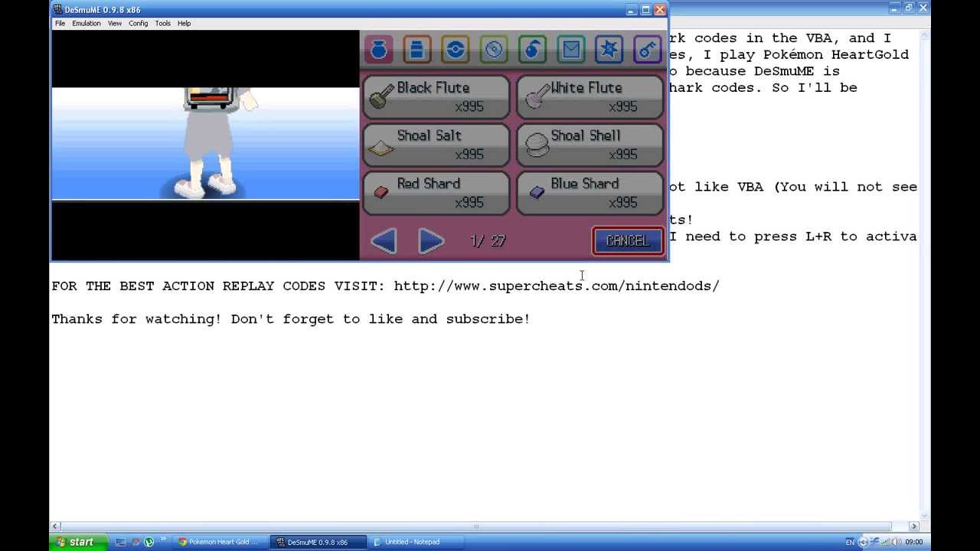Viewport: 980px width, 551px height.
Task: Select the Shoal Shell item
Action: point(590,145)
